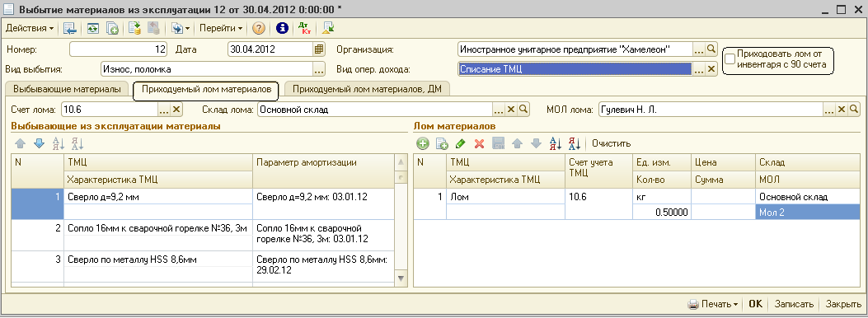Click the highlighted Мол 2 cell
Screen dimensions: 868x318
click(x=809, y=212)
